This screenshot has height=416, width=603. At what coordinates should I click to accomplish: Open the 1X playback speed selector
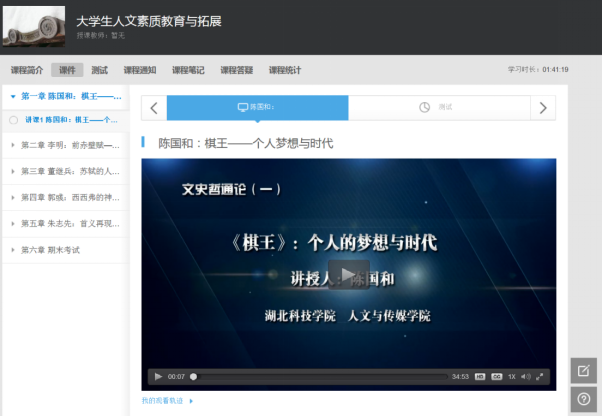click(x=511, y=377)
